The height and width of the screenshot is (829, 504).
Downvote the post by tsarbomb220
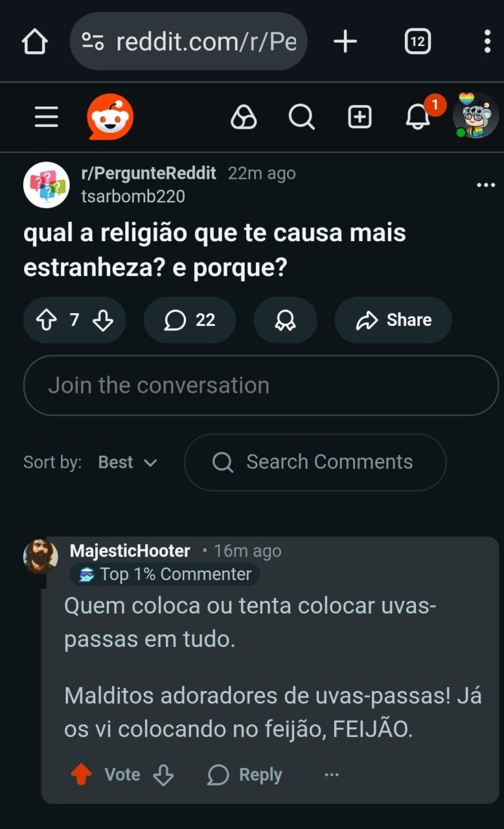(103, 320)
